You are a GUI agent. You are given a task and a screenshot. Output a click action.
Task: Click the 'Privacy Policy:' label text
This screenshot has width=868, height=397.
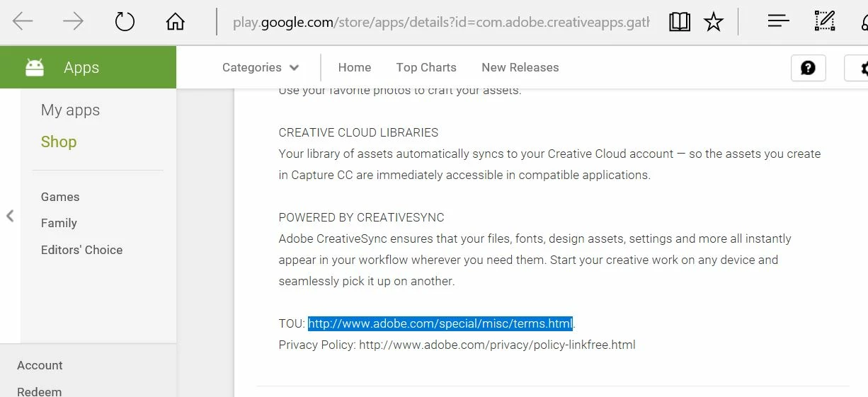317,345
